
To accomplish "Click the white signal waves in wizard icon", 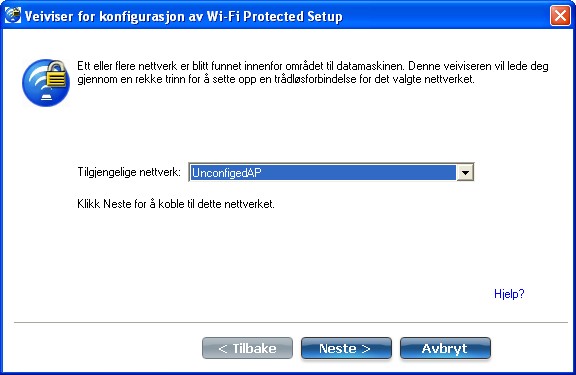I will point(38,81).
